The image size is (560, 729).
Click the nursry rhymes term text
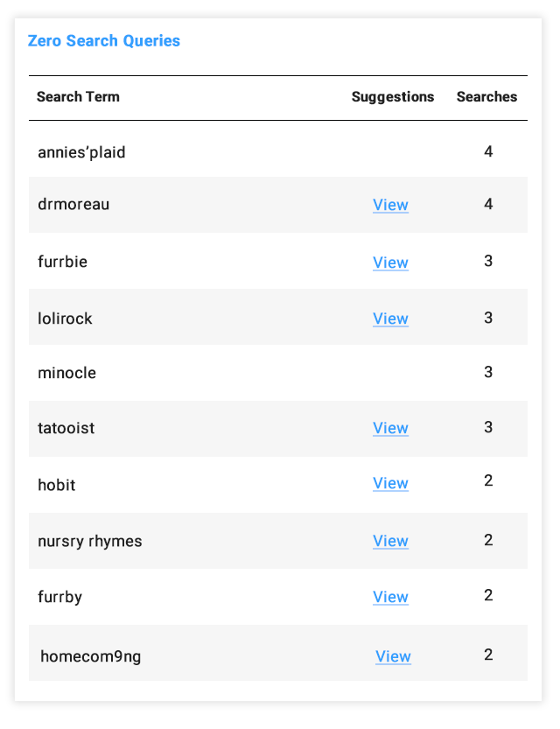[89, 541]
